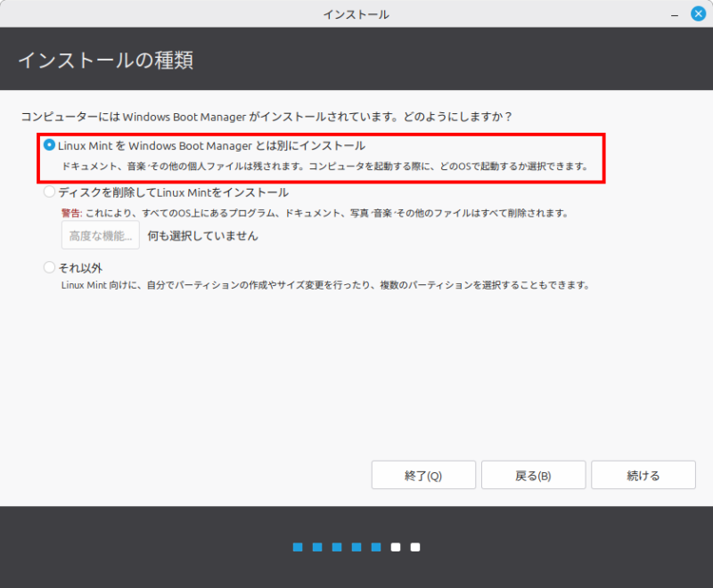The image size is (713, 588).
Task: Click the インストール window title bar text
Action: (x=356, y=14)
